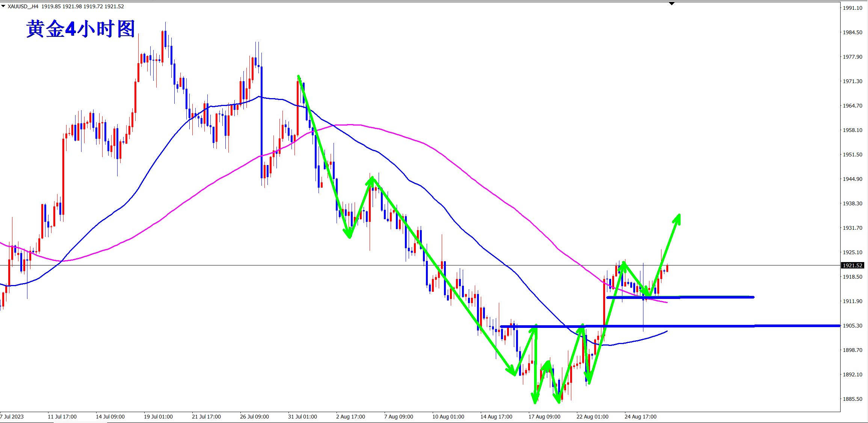
Task: Click the 1991.10 label on price axis
Action: [852, 8]
